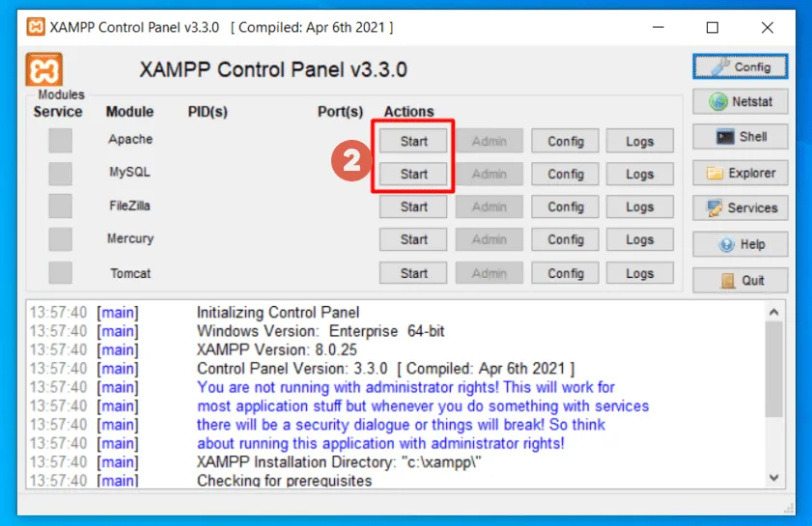
Task: Click log line 'Checking for prerequisites'
Action: click(284, 481)
